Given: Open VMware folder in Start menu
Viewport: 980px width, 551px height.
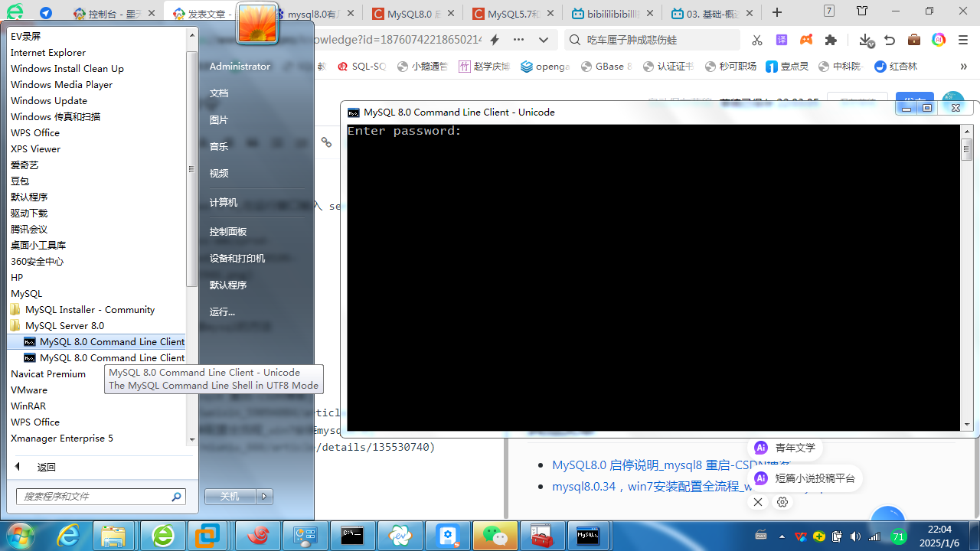Looking at the screenshot, I should coord(29,390).
